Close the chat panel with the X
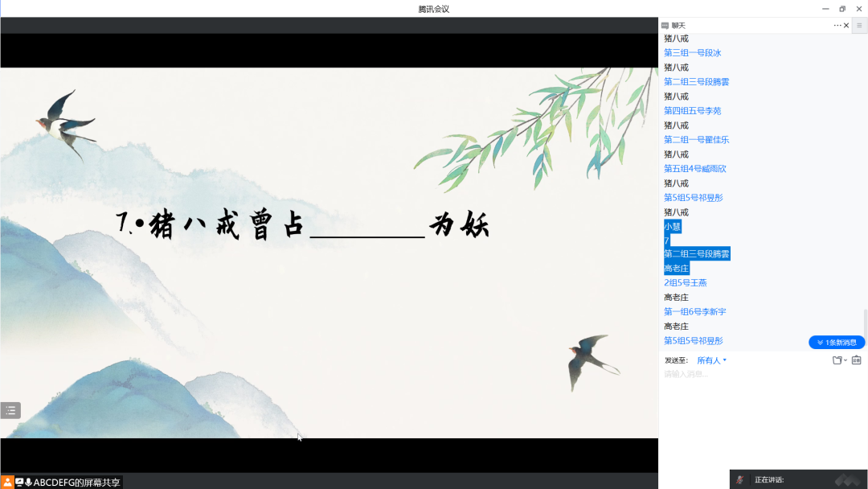Viewport: 868px width, 489px height. (x=846, y=26)
